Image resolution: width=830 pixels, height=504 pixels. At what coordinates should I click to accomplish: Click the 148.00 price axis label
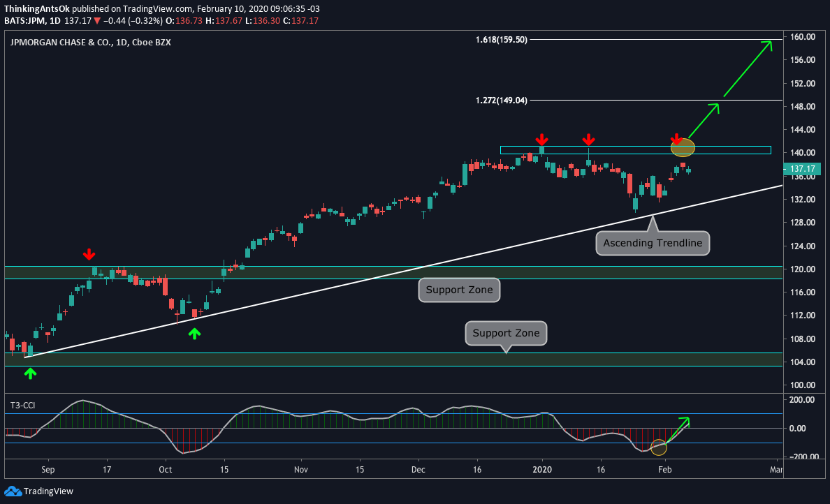[x=803, y=107]
